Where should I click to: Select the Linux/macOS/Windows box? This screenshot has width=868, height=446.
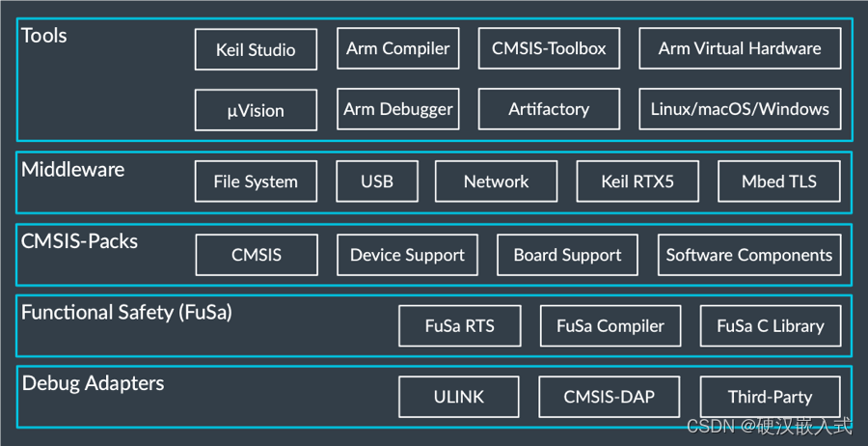coord(740,109)
